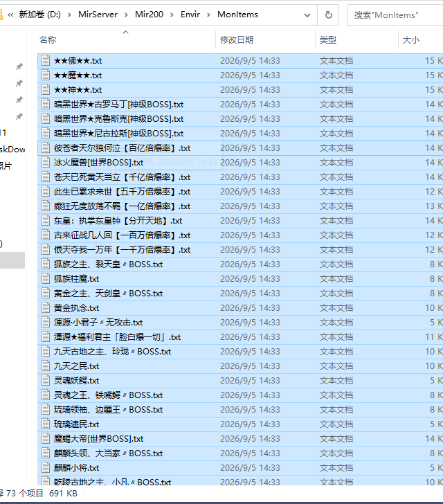Select file icon of ★★魔★★.txt

point(46,75)
